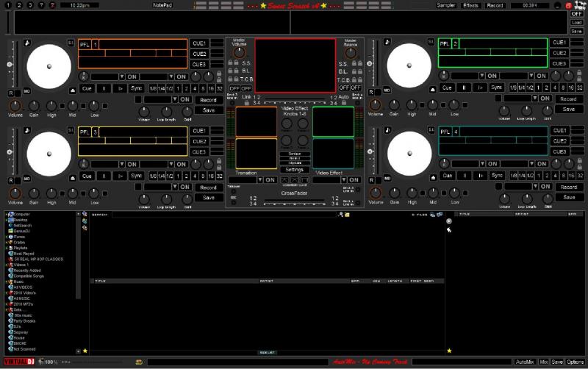This screenshot has width=588, height=369.
Task: Expand the Videos 1 node
Action: tap(7, 265)
